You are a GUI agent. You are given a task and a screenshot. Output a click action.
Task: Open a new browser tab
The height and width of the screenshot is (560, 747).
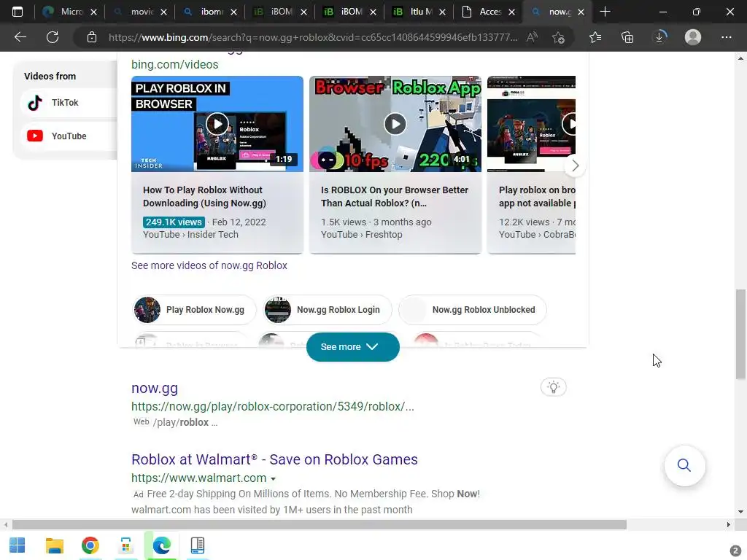point(605,12)
